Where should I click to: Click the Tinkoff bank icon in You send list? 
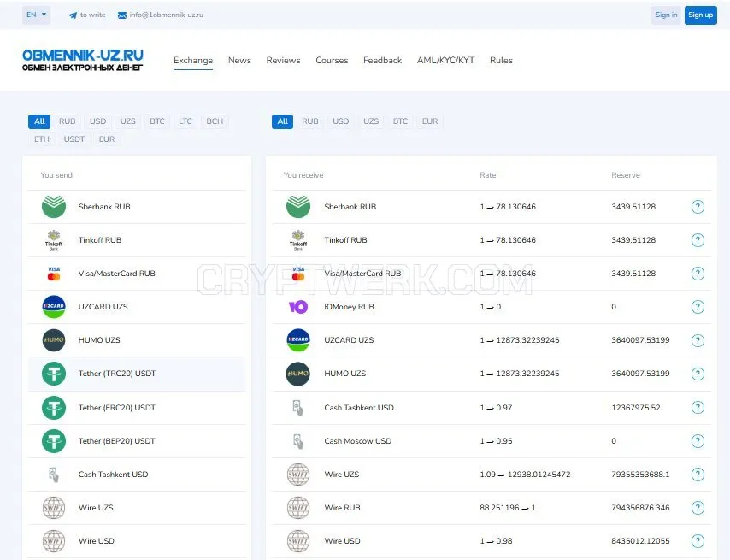(54, 240)
